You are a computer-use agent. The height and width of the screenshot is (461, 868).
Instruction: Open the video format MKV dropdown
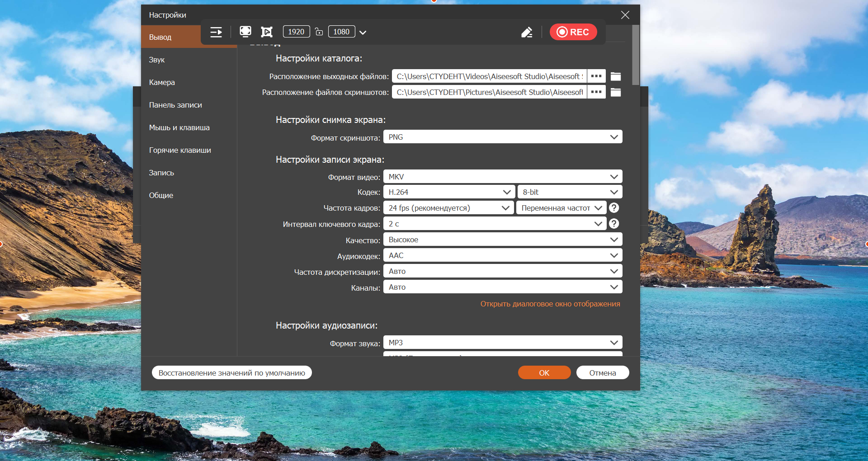[502, 177]
